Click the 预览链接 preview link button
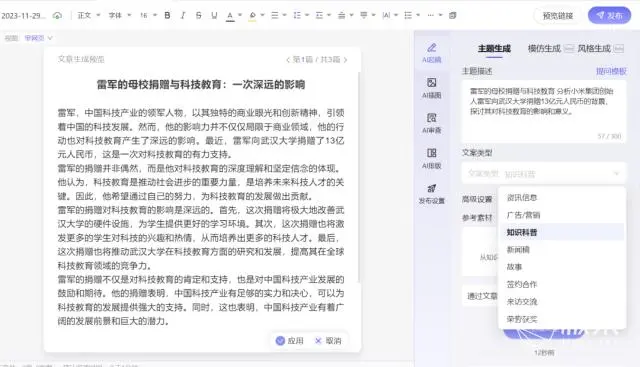 558,16
